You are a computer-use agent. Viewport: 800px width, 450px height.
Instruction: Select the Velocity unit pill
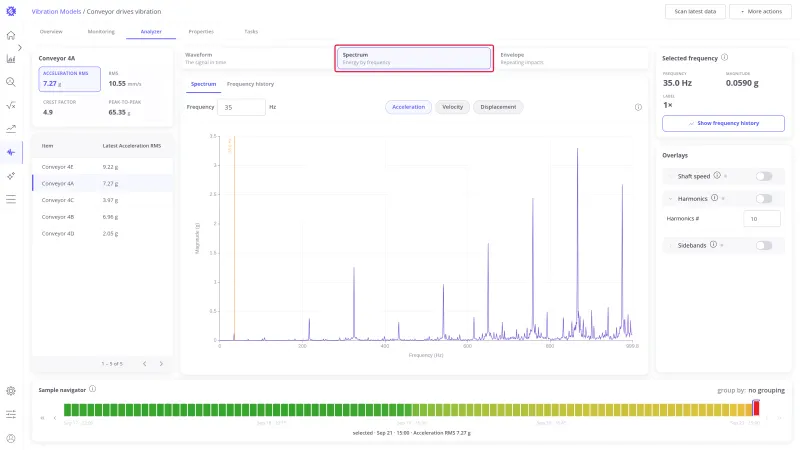[x=453, y=107]
